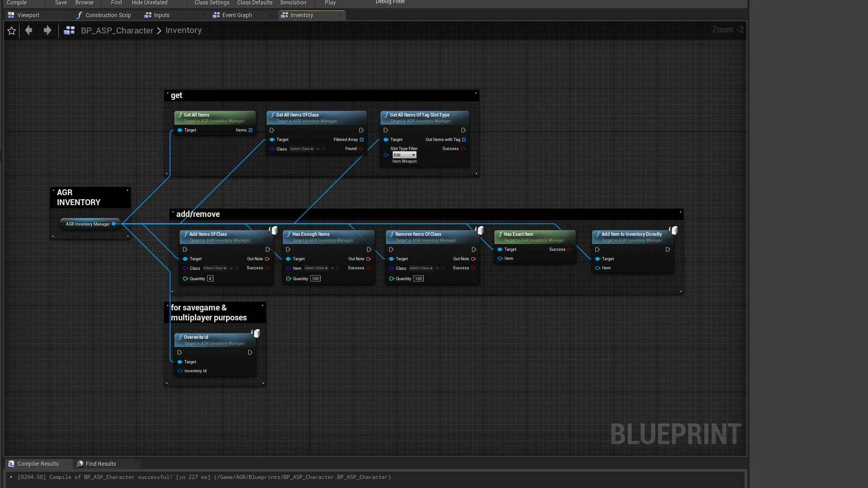Click Quantity input field on Add Items

tap(210, 278)
